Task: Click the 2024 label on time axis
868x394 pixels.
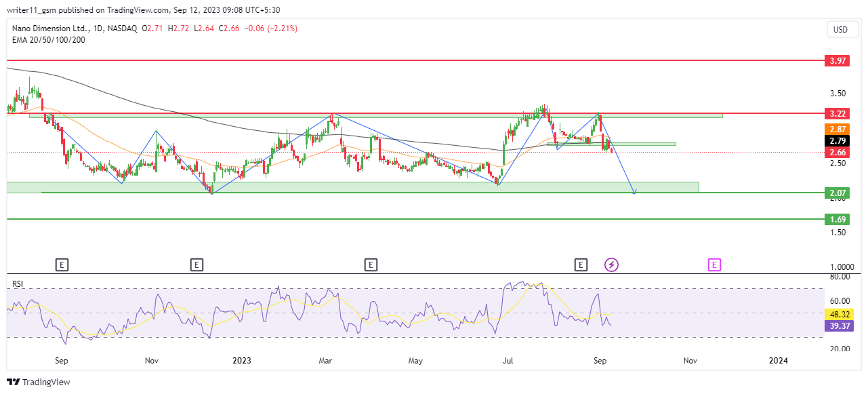Action: point(778,361)
